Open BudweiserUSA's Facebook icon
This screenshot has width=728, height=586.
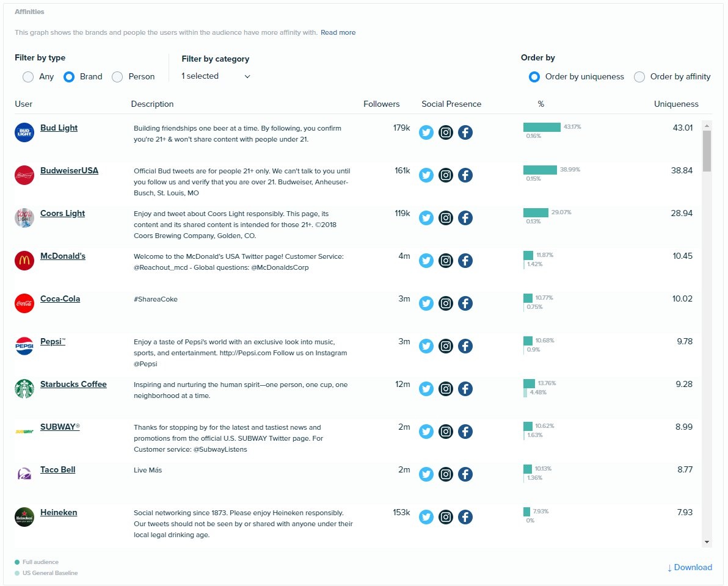(465, 175)
